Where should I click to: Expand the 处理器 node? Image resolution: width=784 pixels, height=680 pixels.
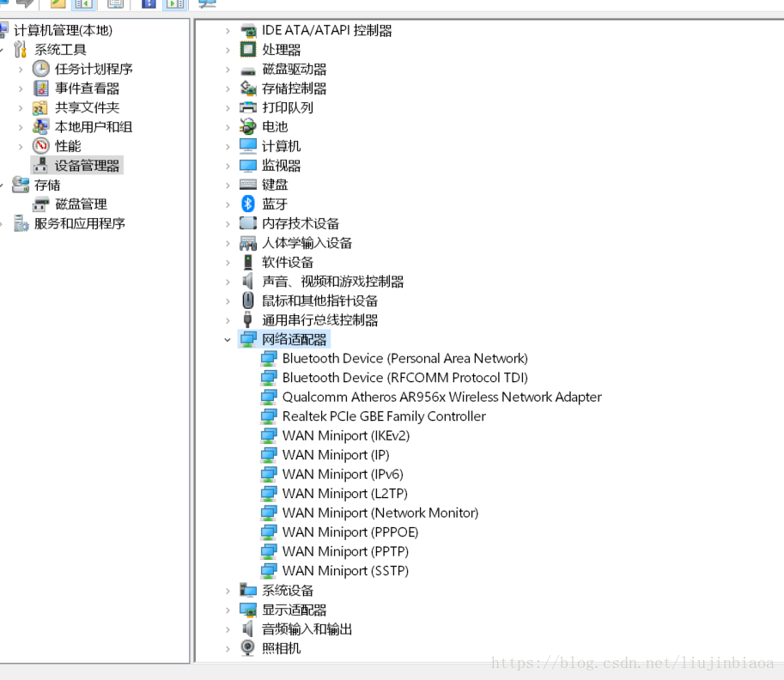(x=228, y=50)
